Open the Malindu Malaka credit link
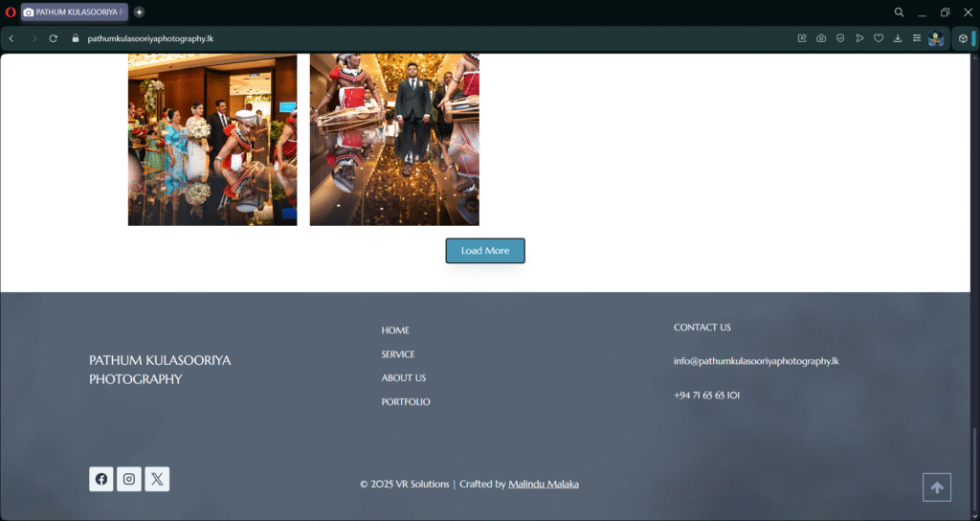This screenshot has height=521, width=980. 544,484
